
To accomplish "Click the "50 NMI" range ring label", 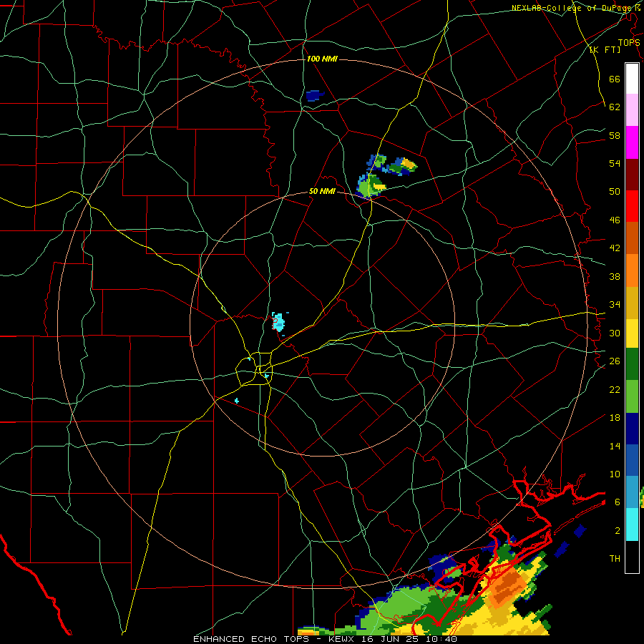I will [x=322, y=192].
